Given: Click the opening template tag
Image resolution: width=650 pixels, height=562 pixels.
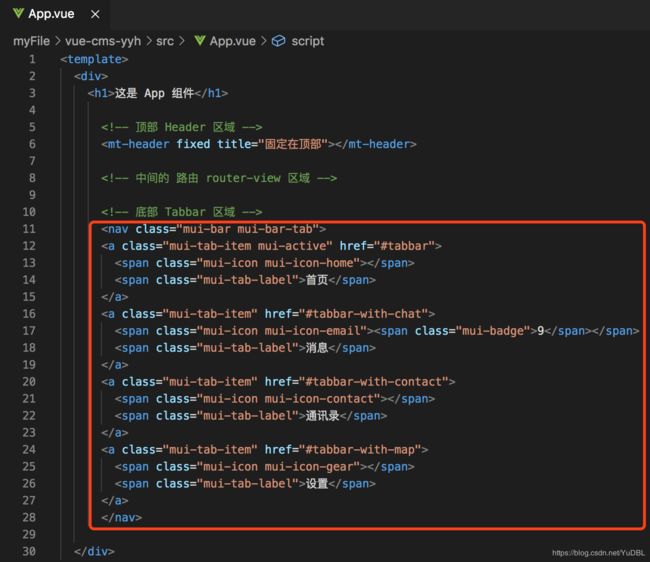Looking at the screenshot, I should pos(94,59).
